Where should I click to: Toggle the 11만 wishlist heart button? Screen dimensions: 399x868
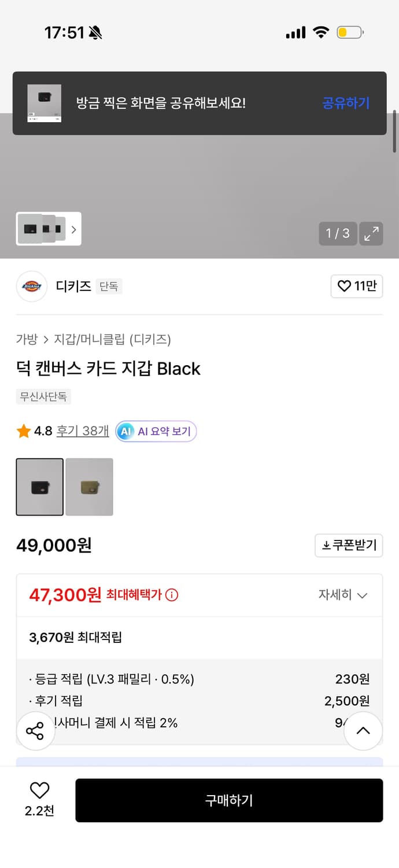pyautogui.click(x=357, y=286)
